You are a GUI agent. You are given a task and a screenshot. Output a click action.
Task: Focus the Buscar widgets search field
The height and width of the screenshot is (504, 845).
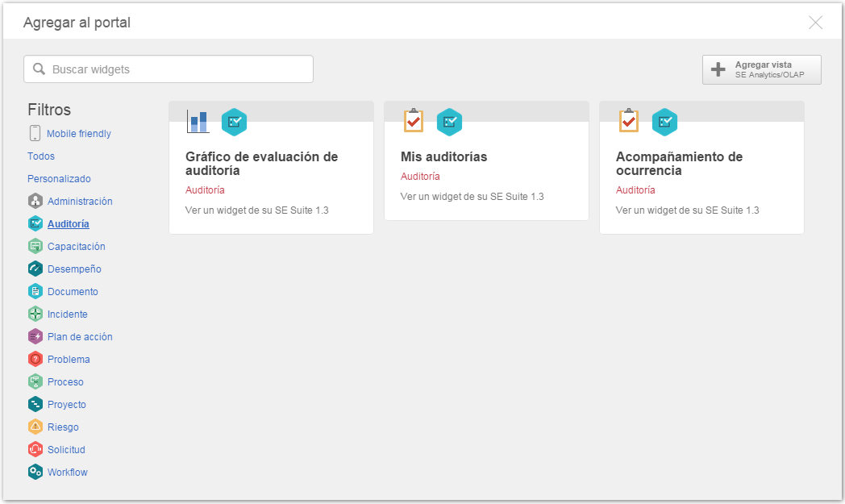pos(169,69)
